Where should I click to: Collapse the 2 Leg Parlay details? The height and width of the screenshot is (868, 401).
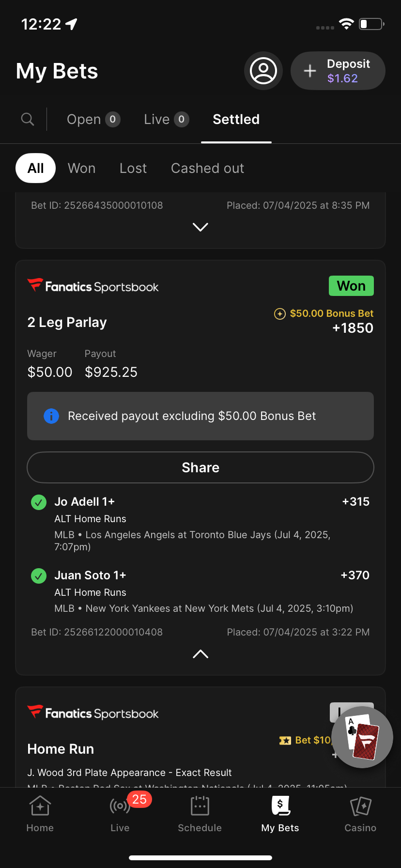(200, 654)
